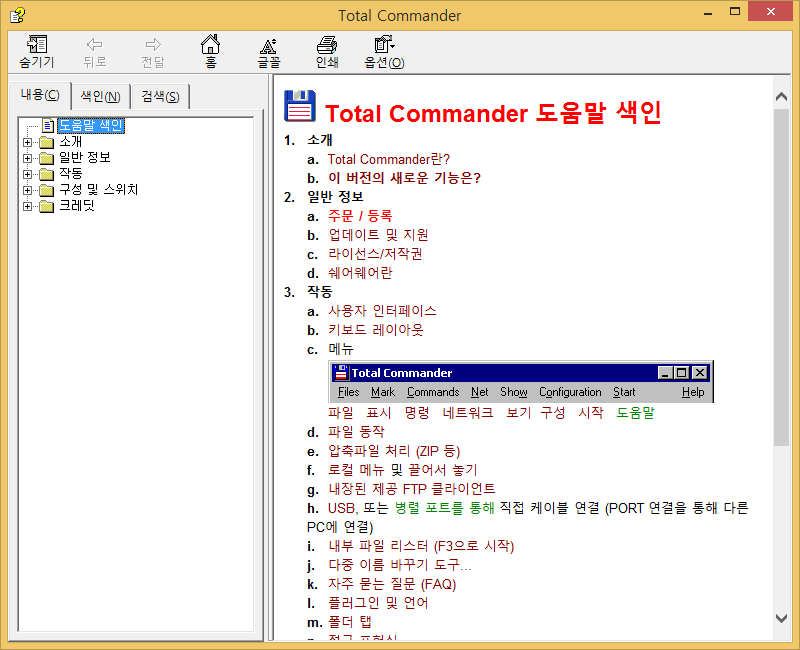Viewport: 800px width, 650px height.
Task: Open the '내부 파일 리스터 (F3으로 시작)' link
Action: [421, 546]
